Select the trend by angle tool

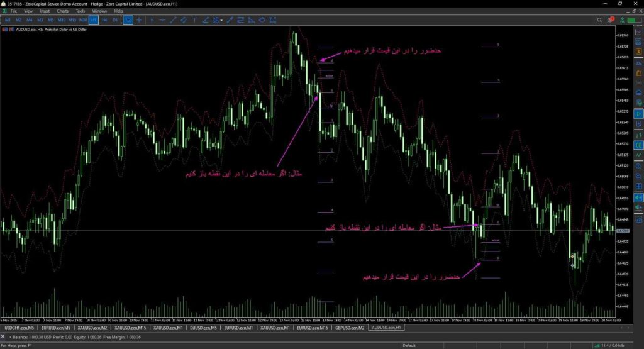pyautogui.click(x=205, y=19)
